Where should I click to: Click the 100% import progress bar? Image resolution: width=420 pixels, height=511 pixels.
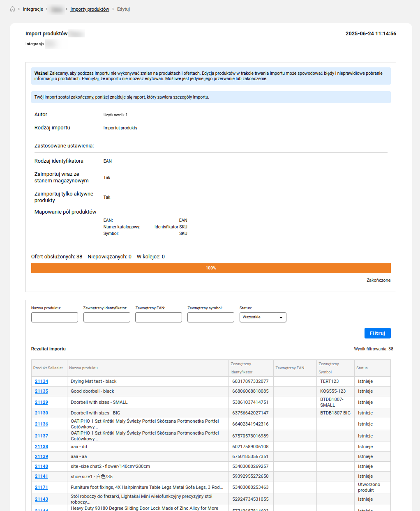(x=211, y=268)
